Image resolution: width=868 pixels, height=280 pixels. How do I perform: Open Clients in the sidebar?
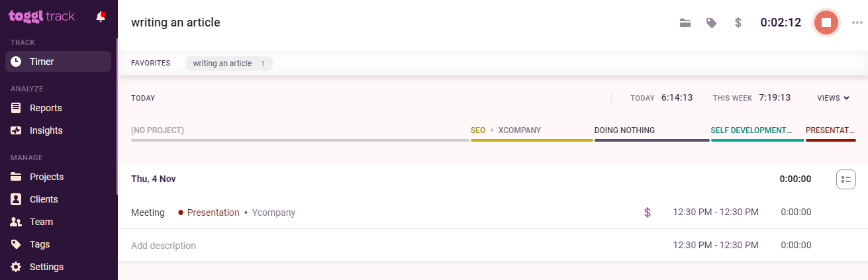point(44,199)
